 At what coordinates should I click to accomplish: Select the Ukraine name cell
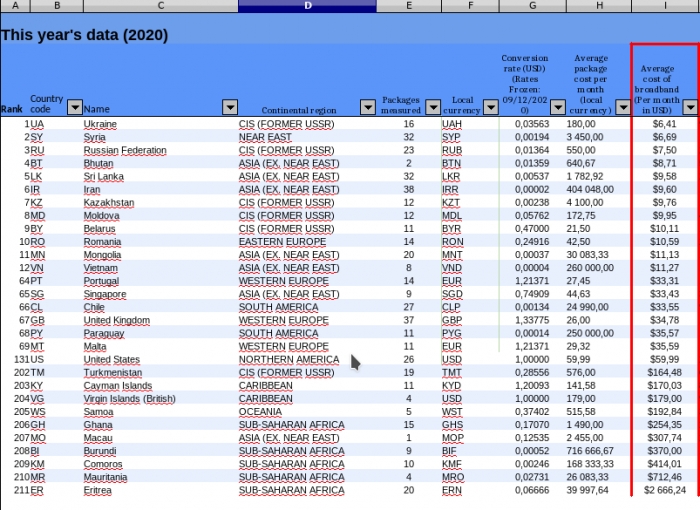[x=161, y=124]
